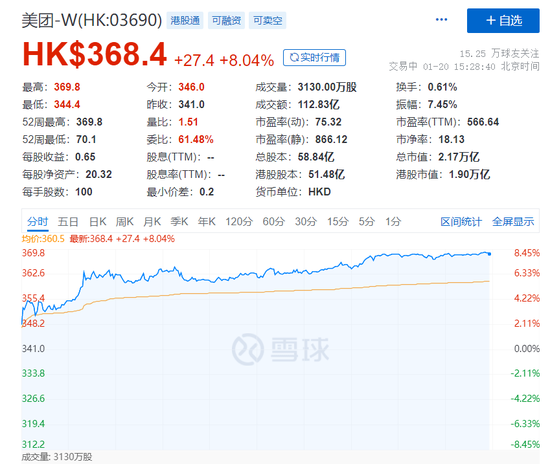Click the 昨收 value 341.0
This screenshot has height=464, width=550.
(x=191, y=105)
